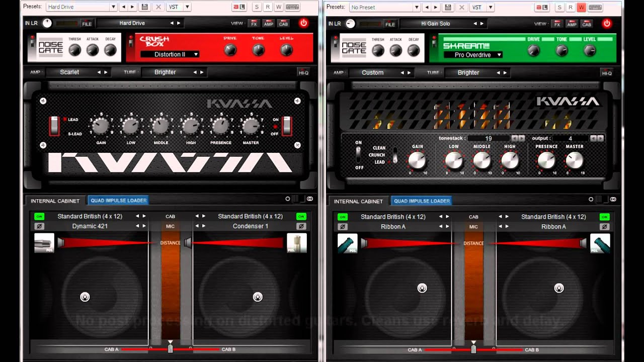Click right Ribbon A mic position icon
Screen dimensions: 644x362
pos(600,243)
